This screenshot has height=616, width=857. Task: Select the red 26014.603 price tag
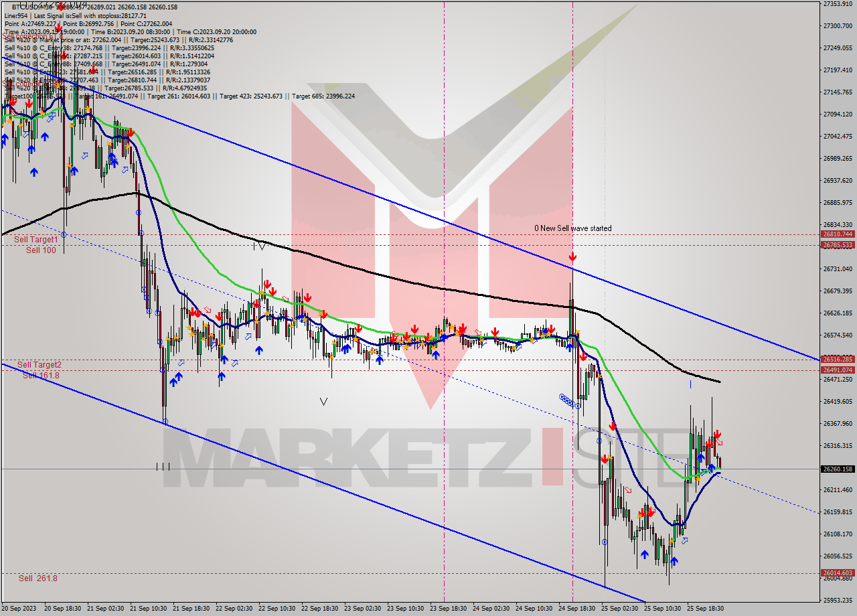[x=838, y=572]
